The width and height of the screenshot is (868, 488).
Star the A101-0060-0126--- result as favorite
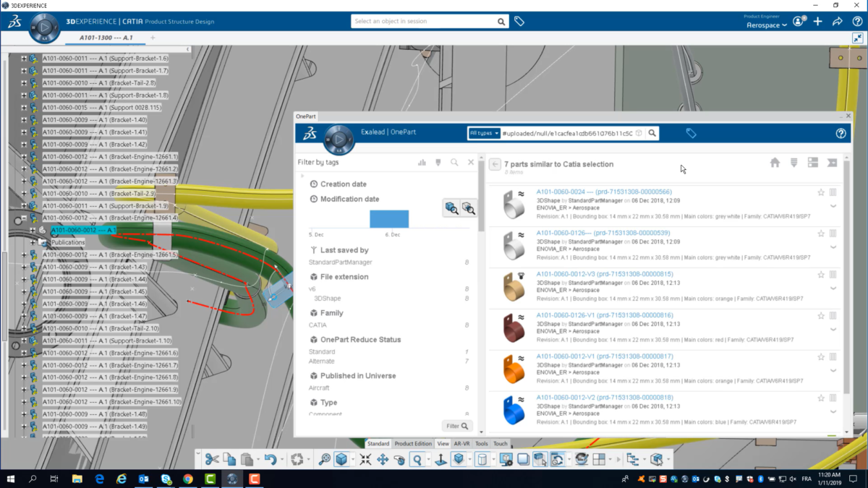[821, 234]
